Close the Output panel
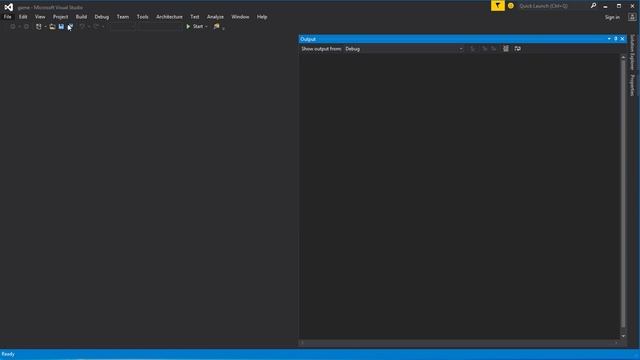The width and height of the screenshot is (640, 360). (x=622, y=39)
